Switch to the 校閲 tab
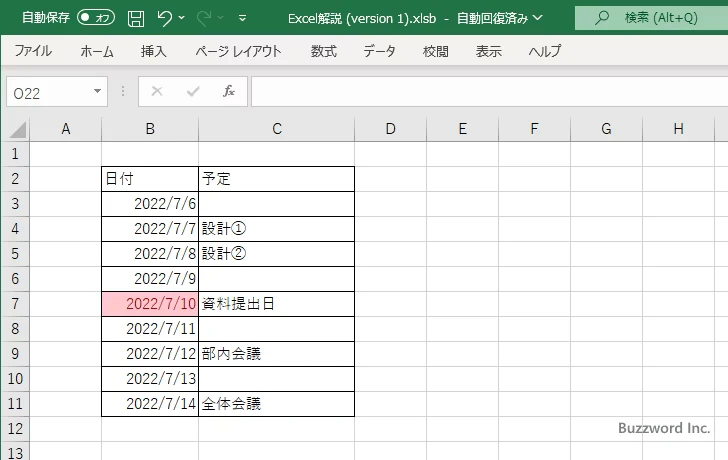 coord(436,51)
